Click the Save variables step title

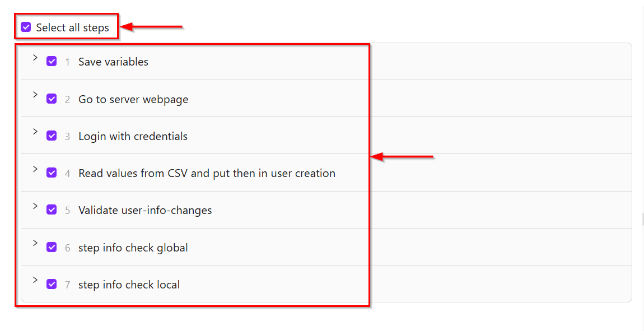(113, 62)
